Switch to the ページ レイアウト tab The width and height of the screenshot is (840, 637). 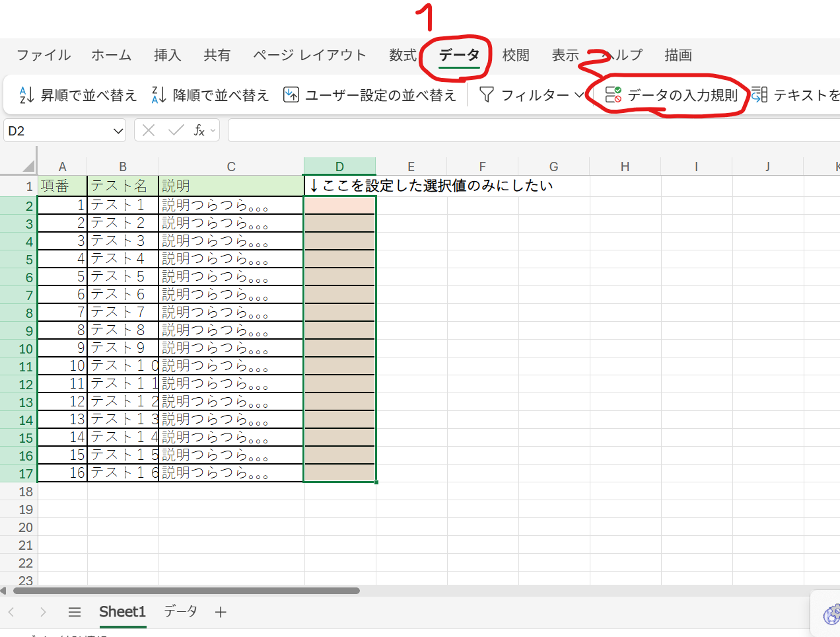click(x=310, y=56)
